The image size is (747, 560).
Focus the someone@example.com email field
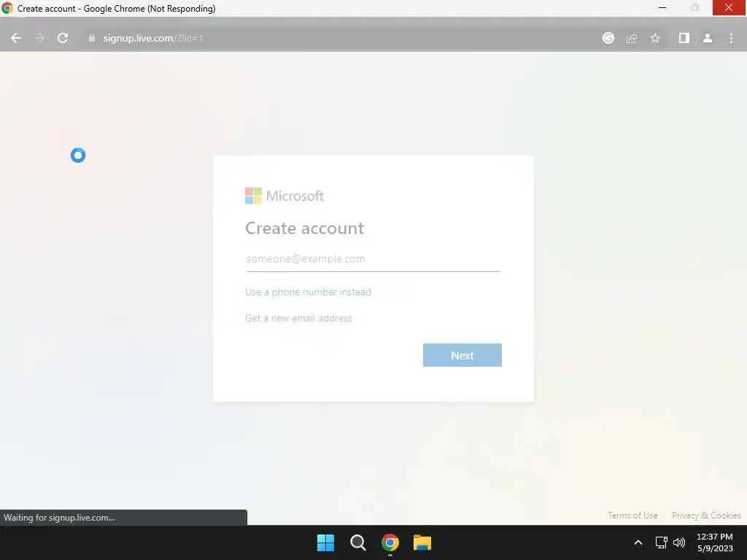pos(373,259)
